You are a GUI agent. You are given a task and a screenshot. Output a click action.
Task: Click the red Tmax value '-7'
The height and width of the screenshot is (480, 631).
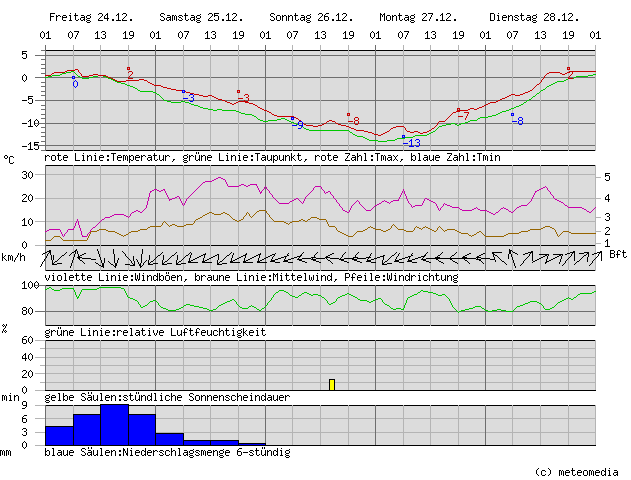(464, 116)
